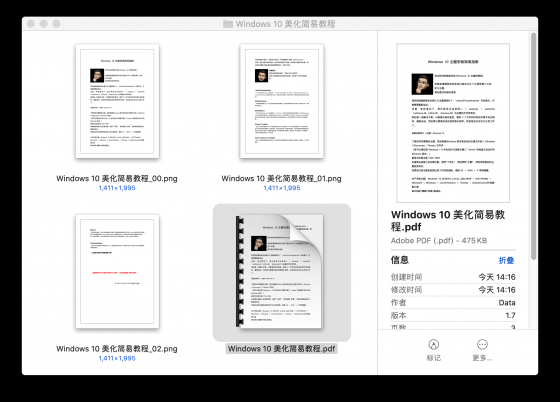Click the 修改时间 row label

[x=406, y=290]
